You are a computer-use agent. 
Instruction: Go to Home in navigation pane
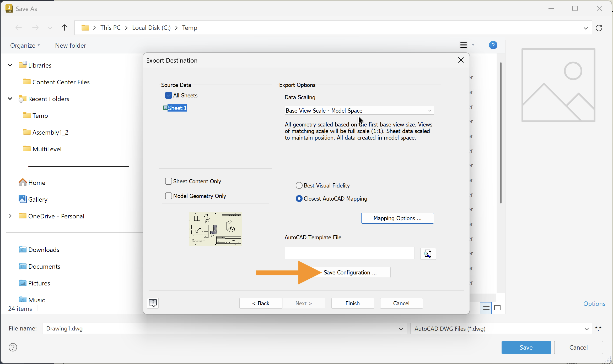pyautogui.click(x=32, y=183)
